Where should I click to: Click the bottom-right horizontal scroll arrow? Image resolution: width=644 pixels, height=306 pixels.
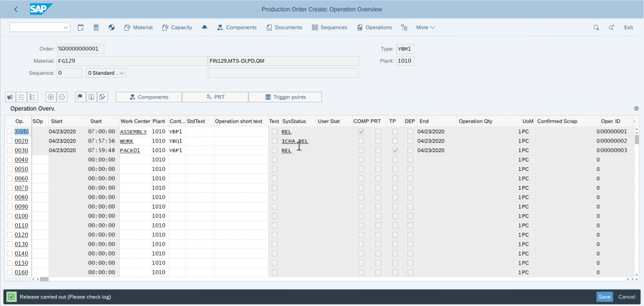[631, 279]
